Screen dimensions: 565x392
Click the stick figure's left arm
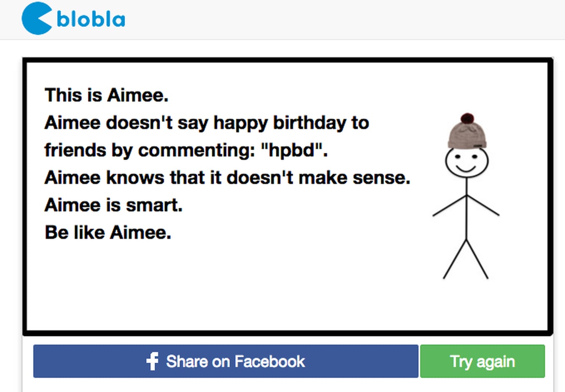[449, 206]
